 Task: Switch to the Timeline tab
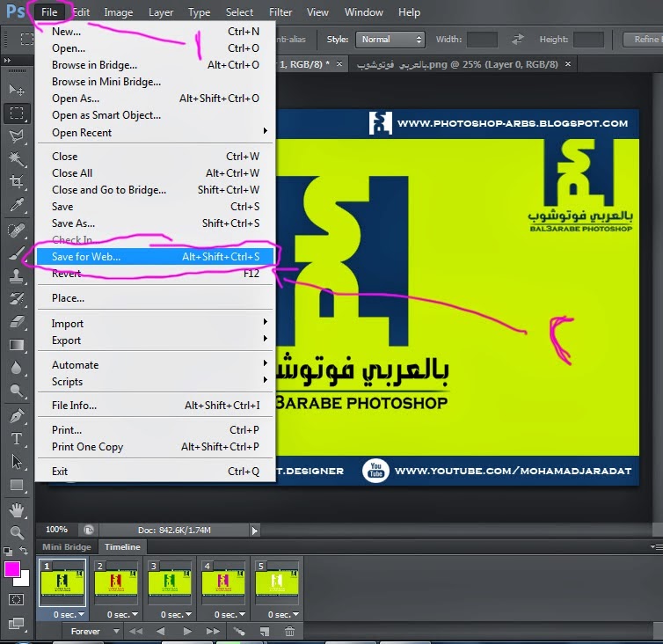(122, 546)
